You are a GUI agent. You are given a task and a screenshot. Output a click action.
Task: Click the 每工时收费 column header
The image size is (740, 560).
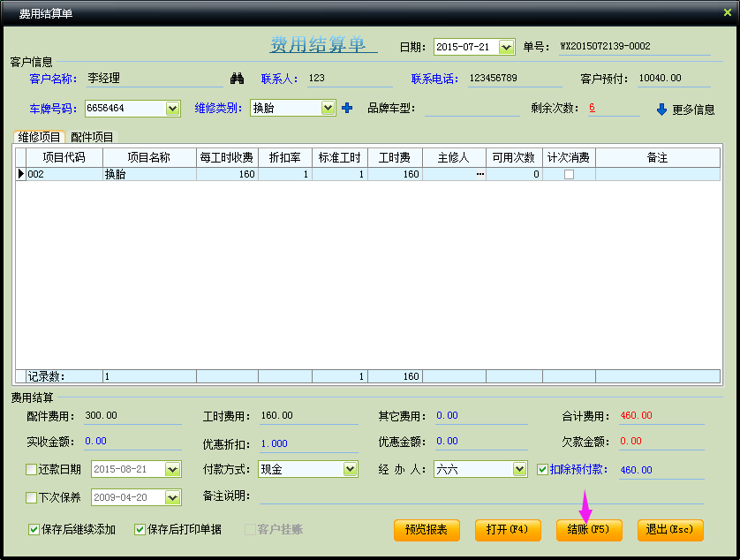[x=227, y=158]
